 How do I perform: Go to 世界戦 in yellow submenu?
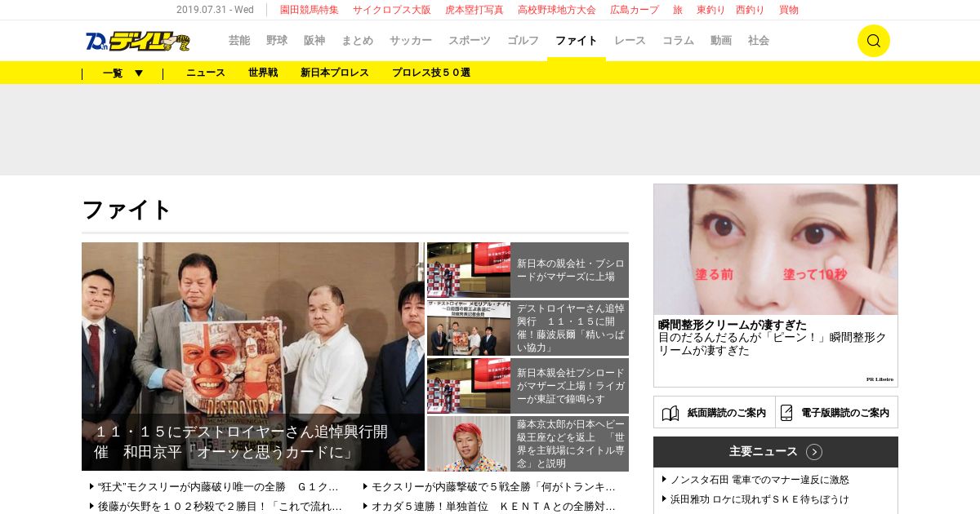tap(263, 73)
